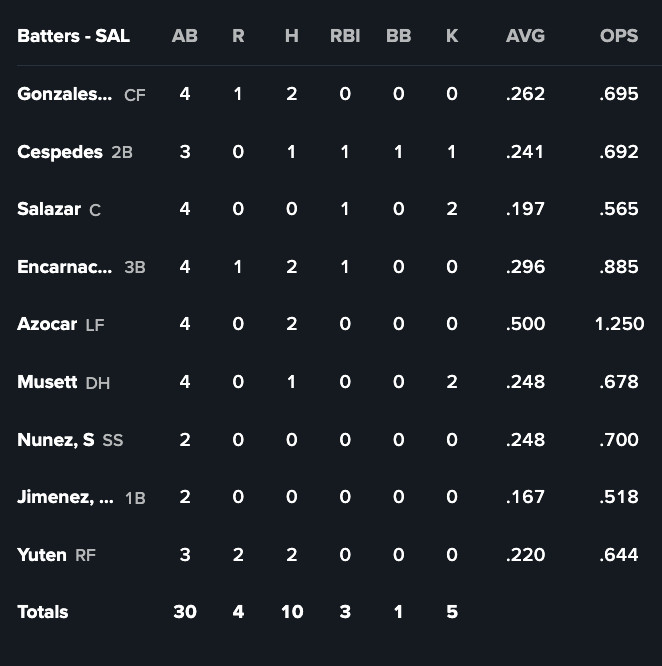Select Azocar's .500 batting average

[525, 324]
